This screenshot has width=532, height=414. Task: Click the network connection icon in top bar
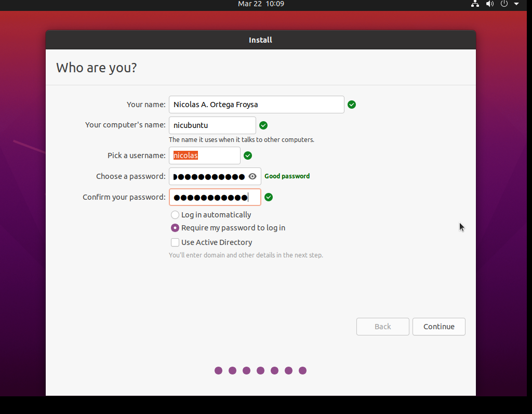(x=475, y=4)
